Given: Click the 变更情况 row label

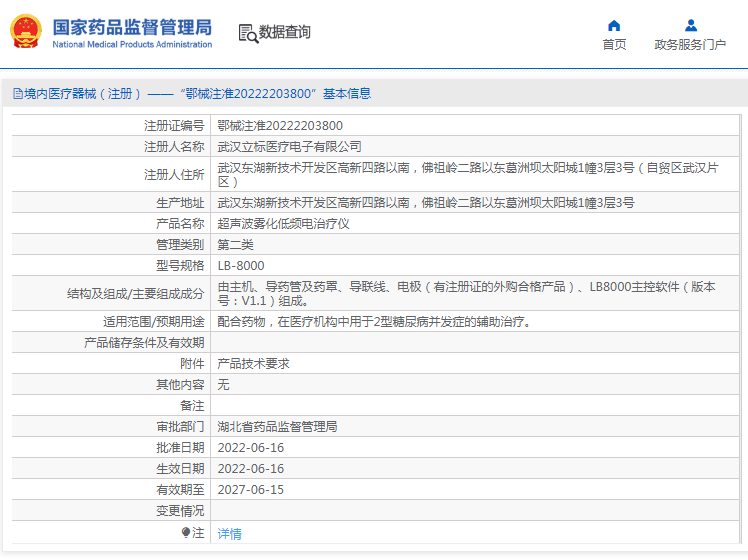Looking at the screenshot, I should (180, 511).
